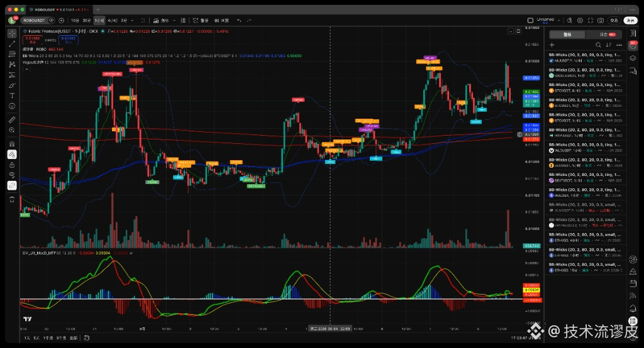644x348 pixels.
Task: Toggle hide all drawings eye icon
Action: point(12,175)
